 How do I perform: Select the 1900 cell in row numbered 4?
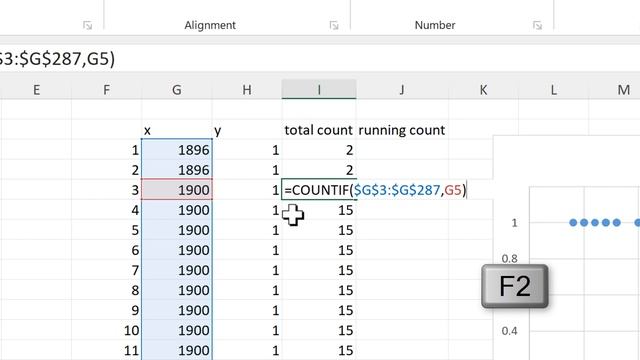pyautogui.click(x=177, y=210)
